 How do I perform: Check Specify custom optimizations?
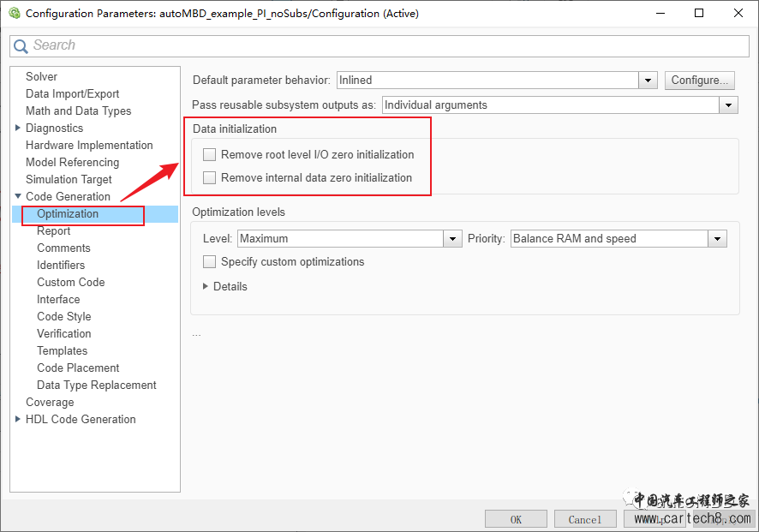click(209, 262)
